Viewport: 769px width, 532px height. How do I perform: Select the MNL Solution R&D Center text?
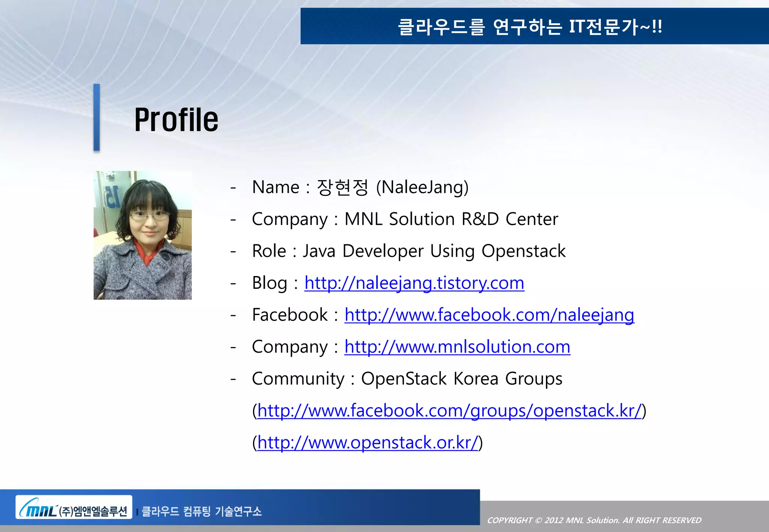click(451, 219)
